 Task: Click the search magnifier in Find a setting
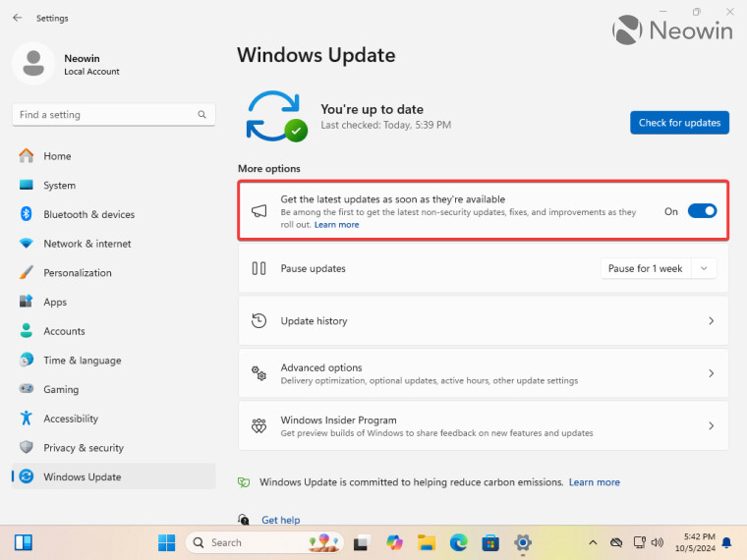coord(202,115)
